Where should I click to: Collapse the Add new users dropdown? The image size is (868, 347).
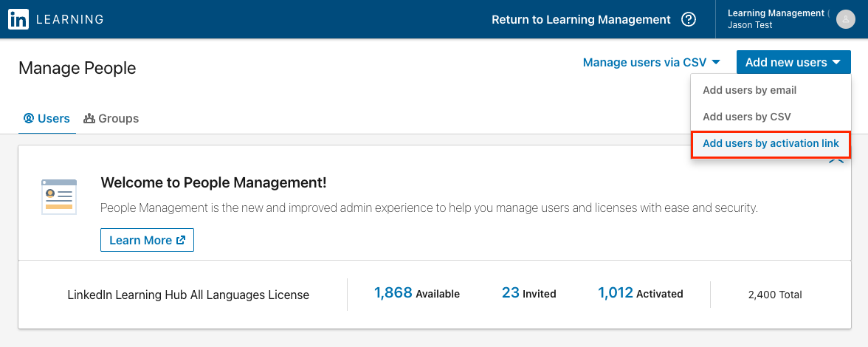tap(793, 63)
